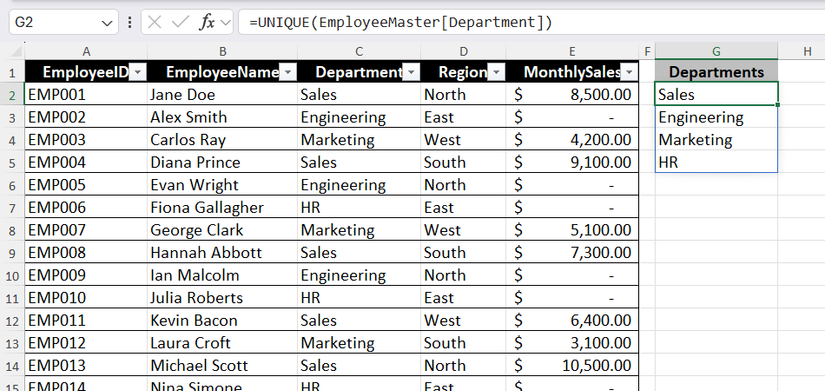The width and height of the screenshot is (825, 391).
Task: Click the 9,100.00 MonthlySales cell
Action: click(572, 162)
